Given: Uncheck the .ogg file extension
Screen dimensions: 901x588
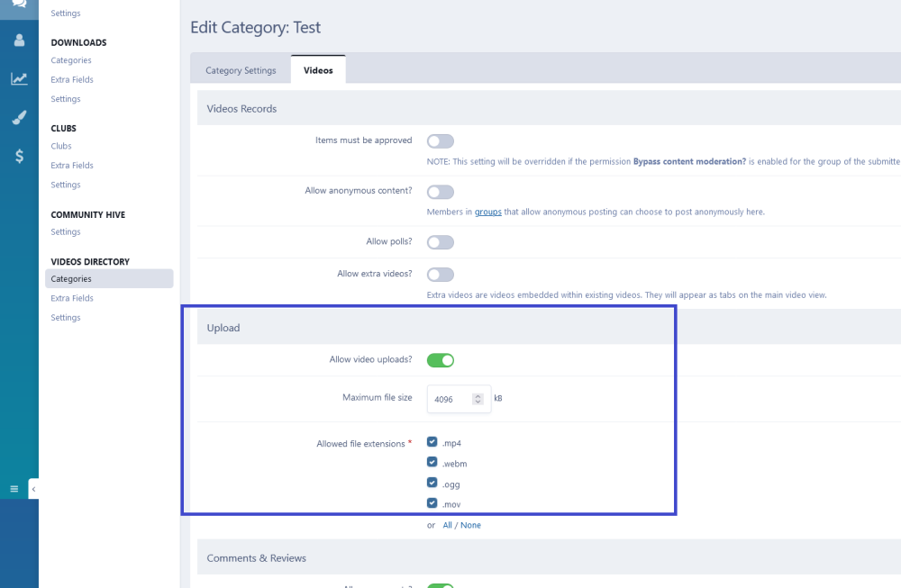Looking at the screenshot, I should pyautogui.click(x=432, y=482).
